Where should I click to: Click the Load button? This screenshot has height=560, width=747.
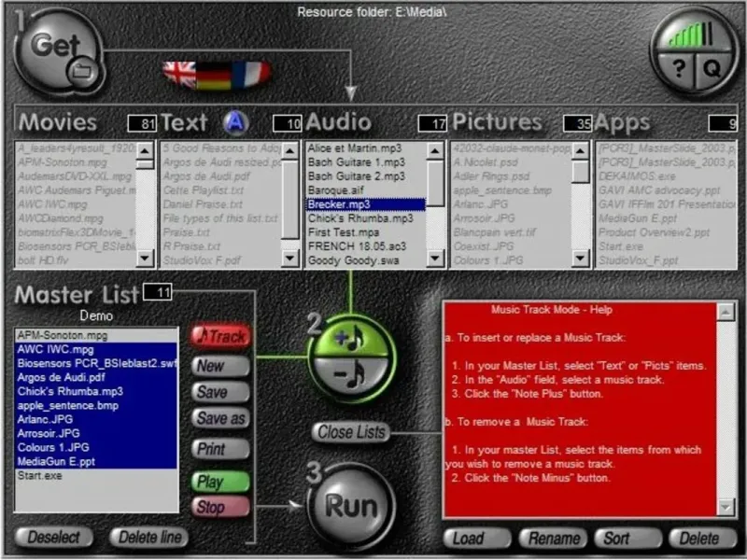coord(477,539)
